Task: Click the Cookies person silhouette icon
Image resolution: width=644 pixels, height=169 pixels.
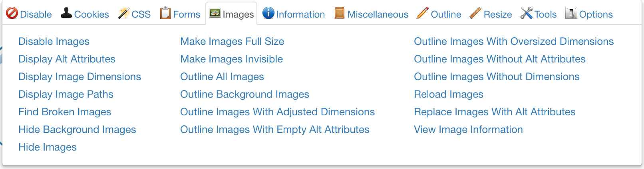Action: pyautogui.click(x=66, y=13)
